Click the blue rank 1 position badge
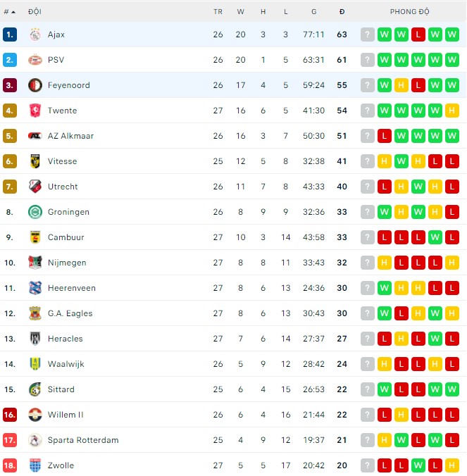The width and height of the screenshot is (467, 476). click(x=9, y=35)
